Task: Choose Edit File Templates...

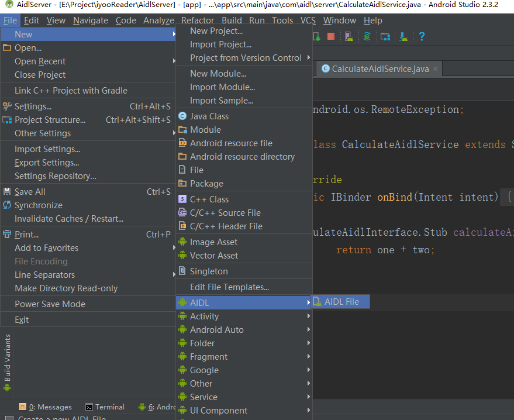Action: pyautogui.click(x=244, y=287)
